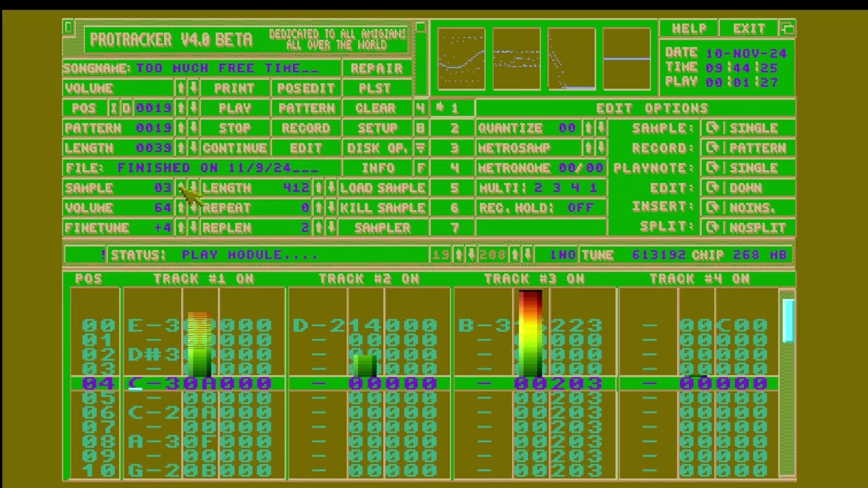Edit the SONGNAME text field
Image resolution: width=868 pixels, height=488 pixels.
202,68
